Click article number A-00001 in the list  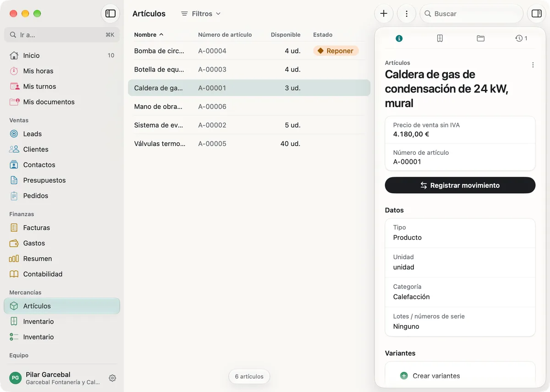coord(212,88)
